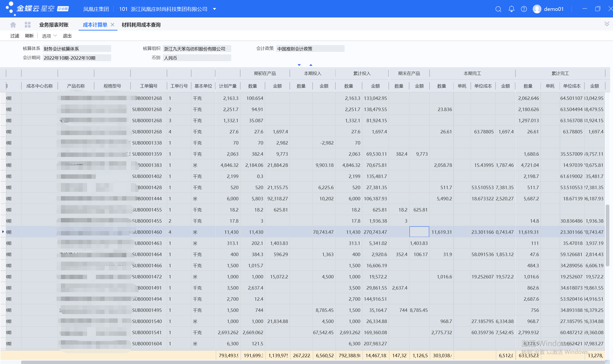Open the all-functions grid icon
Screen dimensions: 613x364
pos(27,24)
